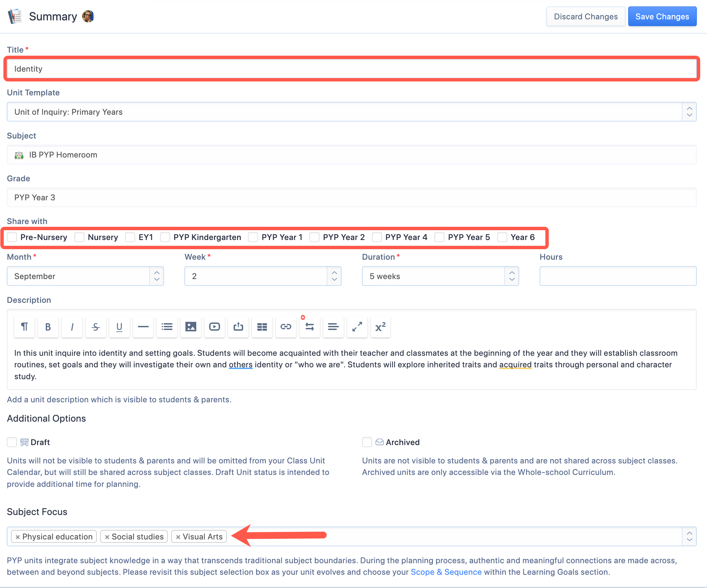Image resolution: width=707 pixels, height=588 pixels.
Task: Share the unit with Nursery
Action: pyautogui.click(x=79, y=237)
